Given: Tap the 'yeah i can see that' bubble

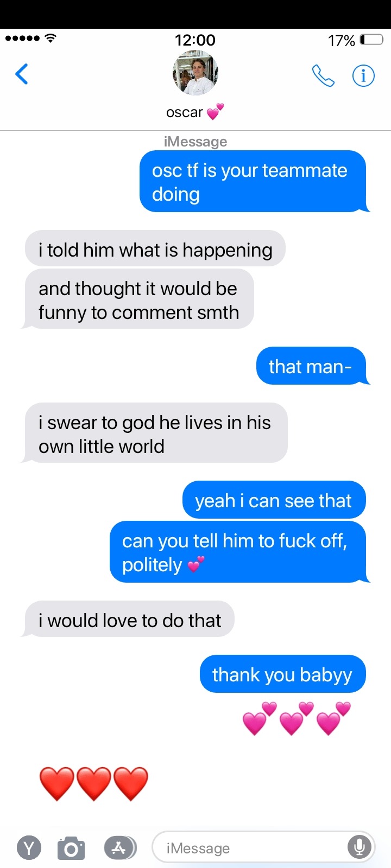Looking at the screenshot, I should coord(274,500).
